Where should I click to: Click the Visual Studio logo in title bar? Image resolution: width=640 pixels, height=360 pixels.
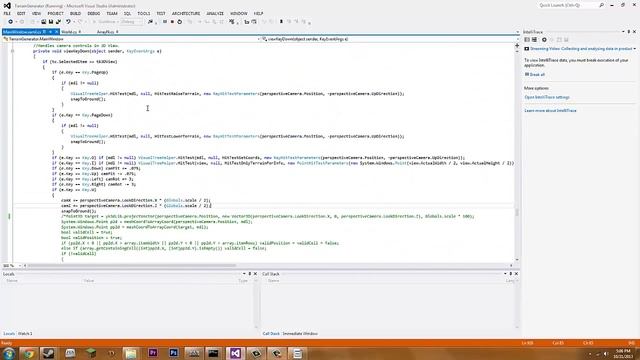pos(7,6)
